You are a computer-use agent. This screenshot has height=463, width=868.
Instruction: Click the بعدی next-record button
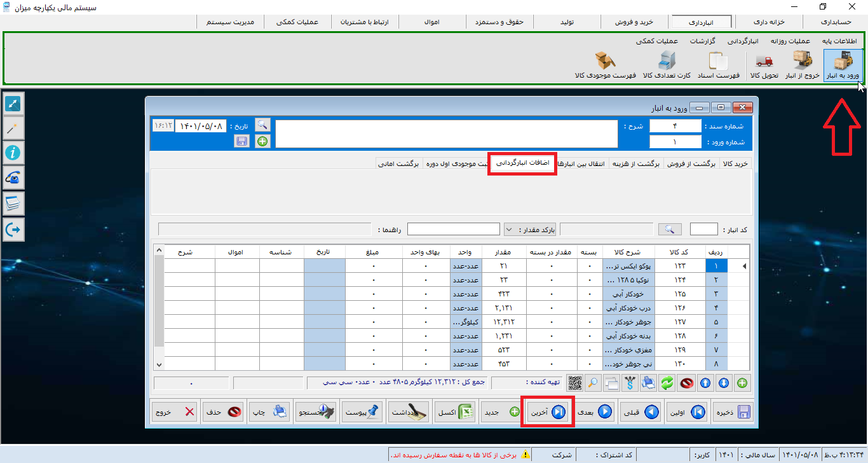(x=594, y=412)
